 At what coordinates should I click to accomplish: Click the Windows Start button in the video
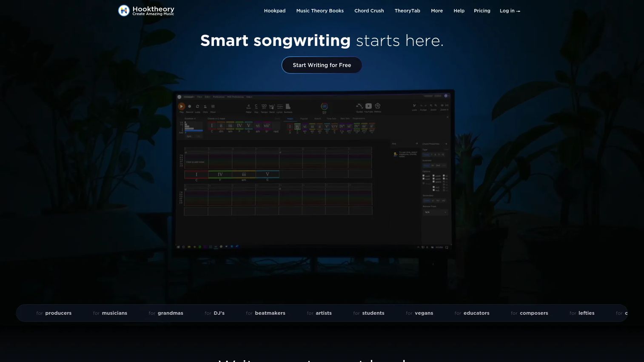coord(178,247)
